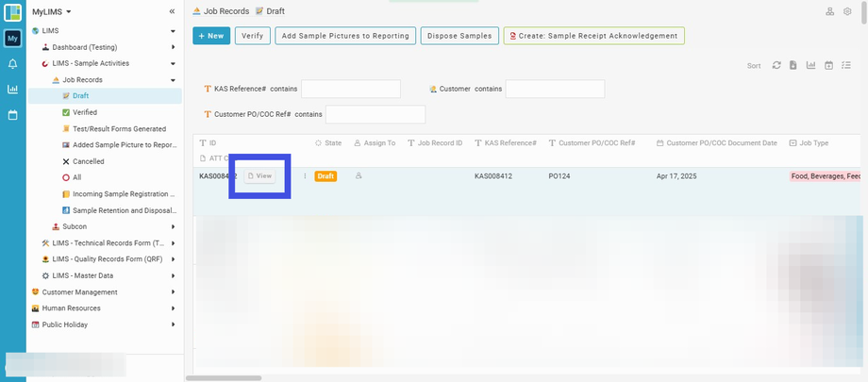Expand Public Holiday arrow
The height and width of the screenshot is (382, 868).
(173, 324)
